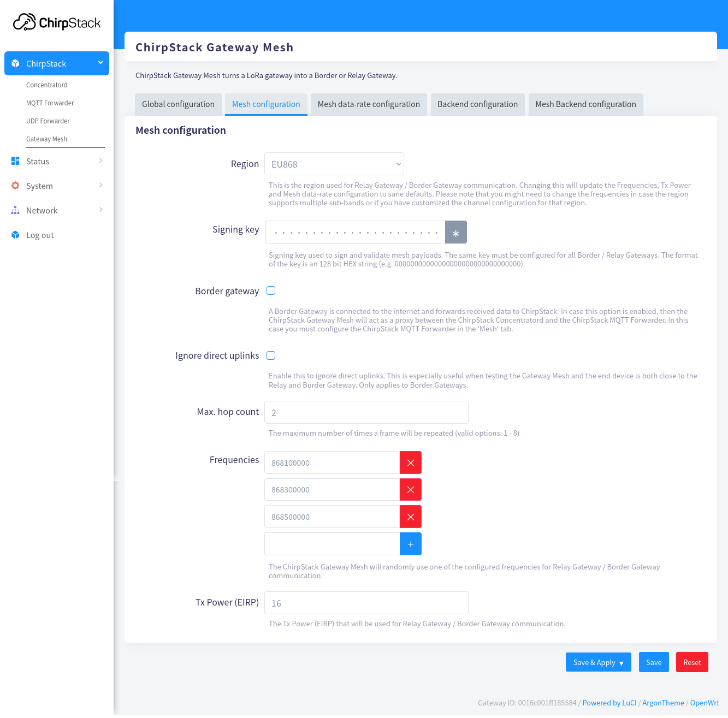
Task: Remove frequency 868100000 entry
Action: 410,462
